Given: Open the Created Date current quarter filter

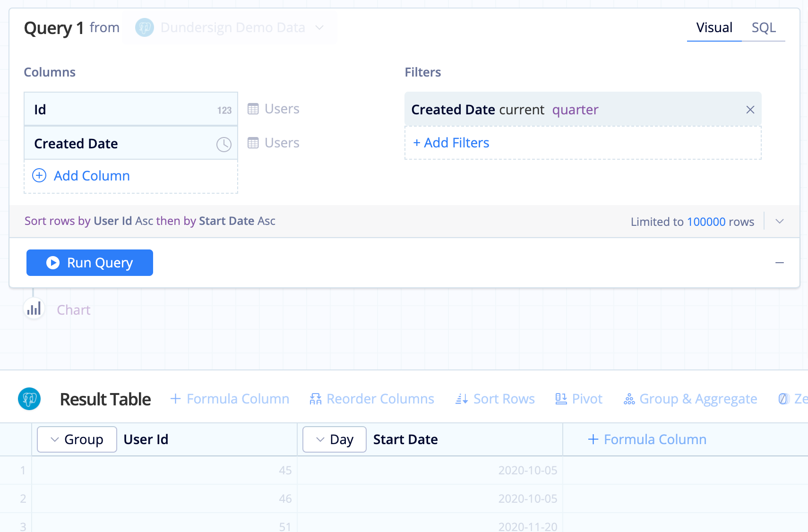Looking at the screenshot, I should [x=583, y=109].
